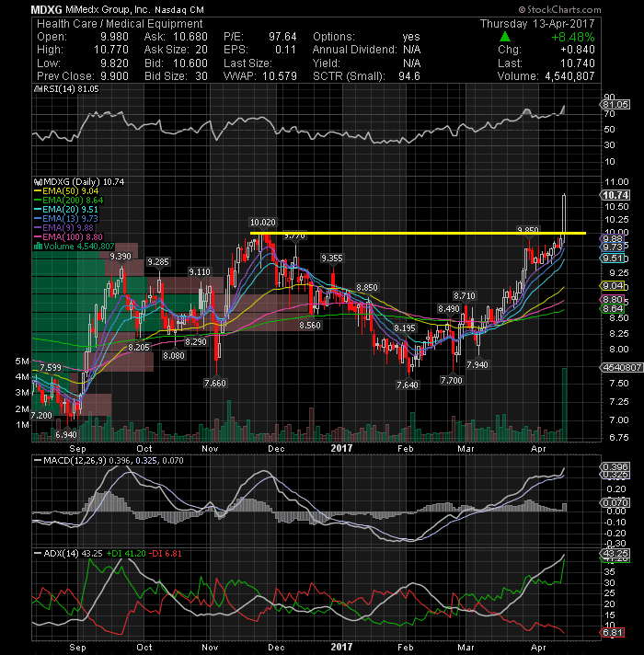The image size is (644, 655).
Task: Click the 7.940 low price label
Action: point(477,364)
